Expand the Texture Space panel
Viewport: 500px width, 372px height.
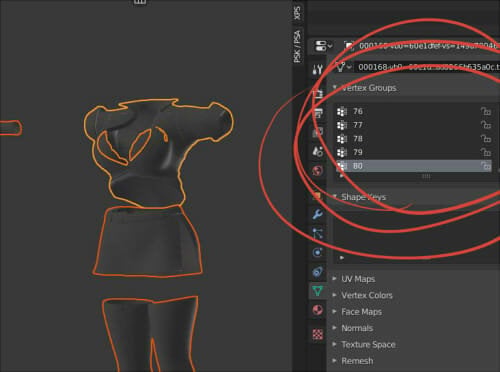pos(334,344)
